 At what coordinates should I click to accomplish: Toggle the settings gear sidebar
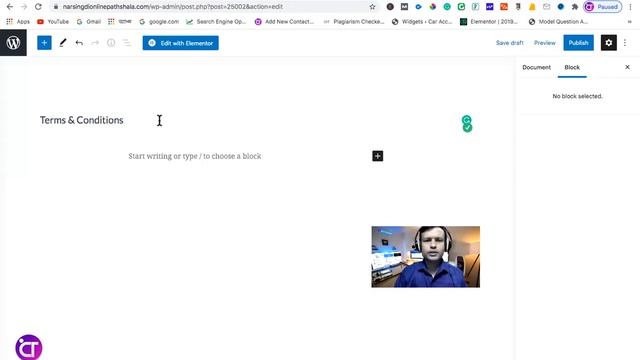tap(609, 43)
